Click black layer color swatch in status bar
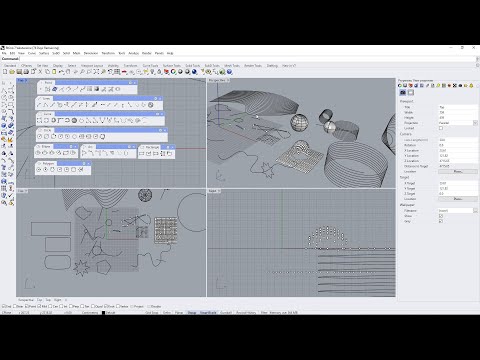Image resolution: width=480 pixels, height=360 pixels. (x=103, y=313)
